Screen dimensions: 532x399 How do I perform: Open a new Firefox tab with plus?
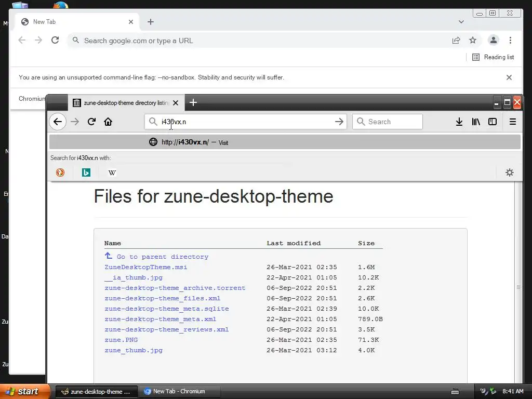tap(193, 102)
